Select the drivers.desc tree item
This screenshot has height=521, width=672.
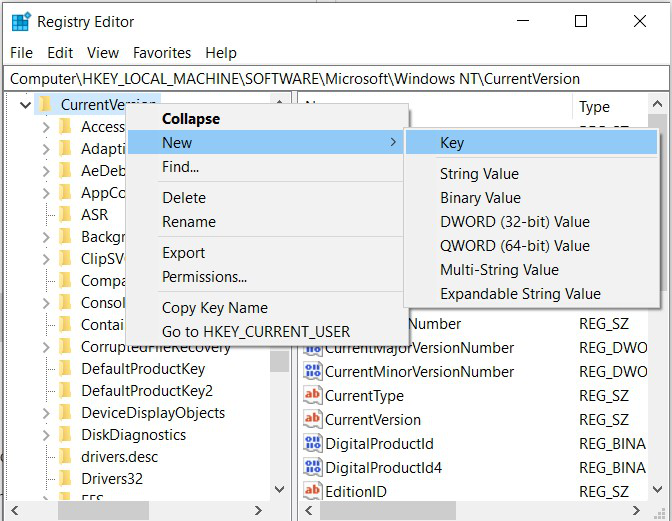tap(119, 457)
